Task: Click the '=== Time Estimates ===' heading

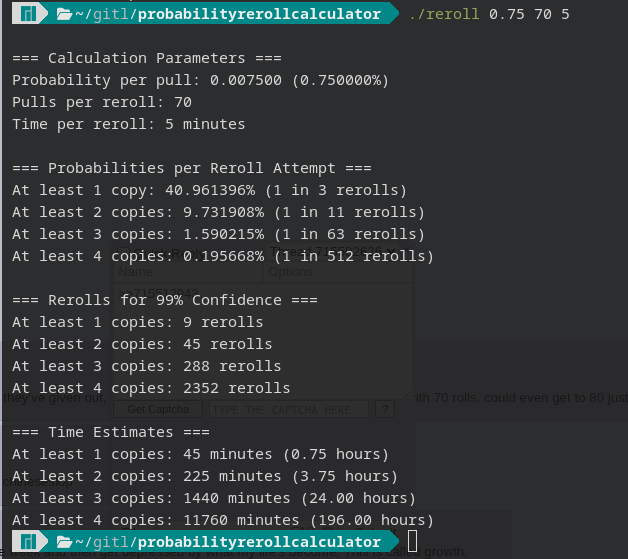Action: pyautogui.click(x=111, y=432)
